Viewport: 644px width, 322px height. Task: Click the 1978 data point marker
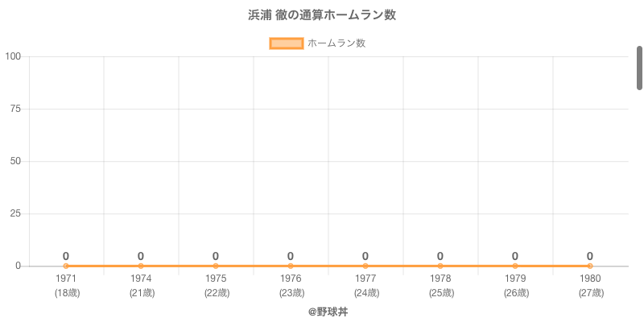pos(440,266)
